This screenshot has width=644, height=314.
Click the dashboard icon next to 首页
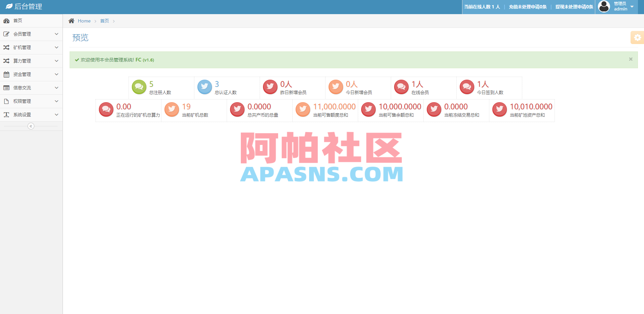tap(6, 21)
